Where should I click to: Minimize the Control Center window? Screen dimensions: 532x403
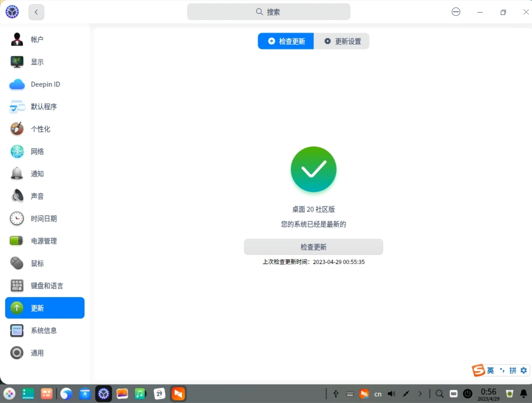pyautogui.click(x=480, y=12)
